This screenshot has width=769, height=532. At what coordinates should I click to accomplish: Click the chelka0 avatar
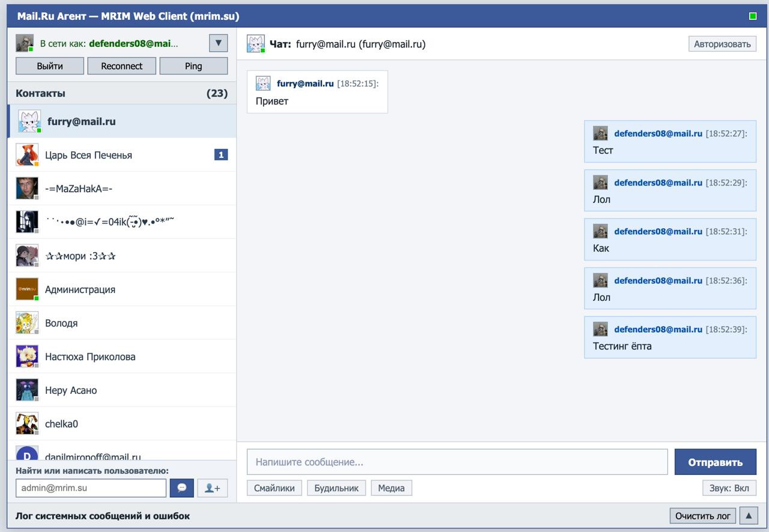pos(27,424)
